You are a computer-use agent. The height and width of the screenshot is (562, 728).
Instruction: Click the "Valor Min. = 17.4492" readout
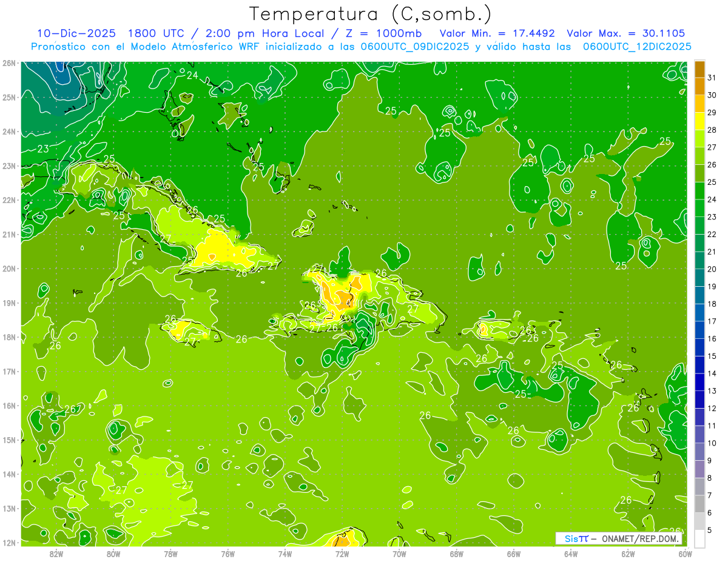(x=497, y=33)
